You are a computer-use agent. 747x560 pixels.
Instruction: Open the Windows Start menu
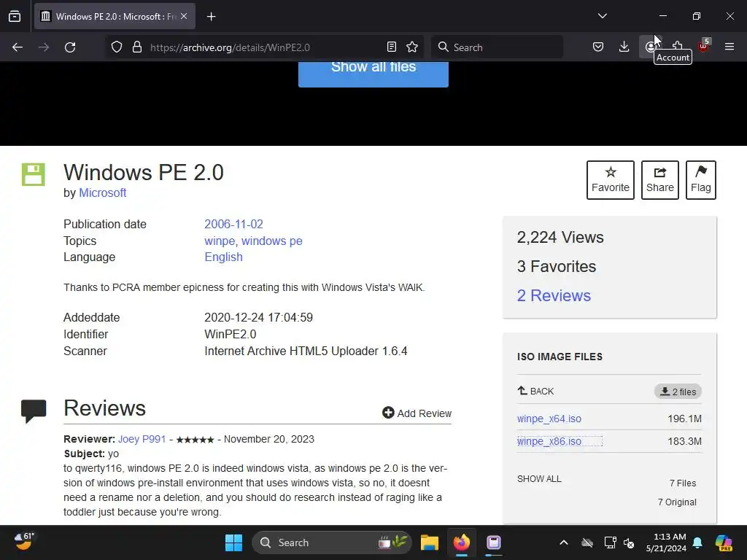pos(234,542)
